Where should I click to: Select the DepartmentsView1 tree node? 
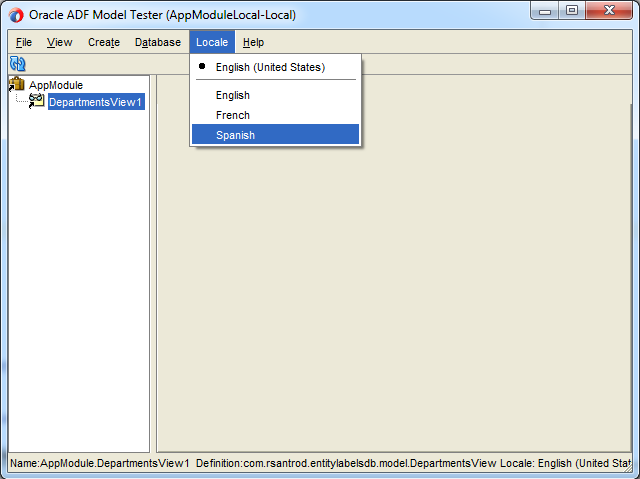(96, 102)
